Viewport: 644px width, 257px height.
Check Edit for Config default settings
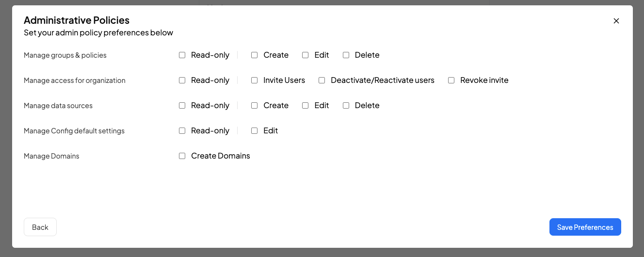coord(254,131)
